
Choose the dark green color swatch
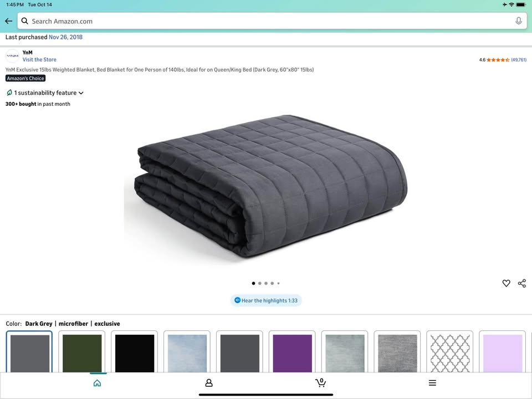81,353
